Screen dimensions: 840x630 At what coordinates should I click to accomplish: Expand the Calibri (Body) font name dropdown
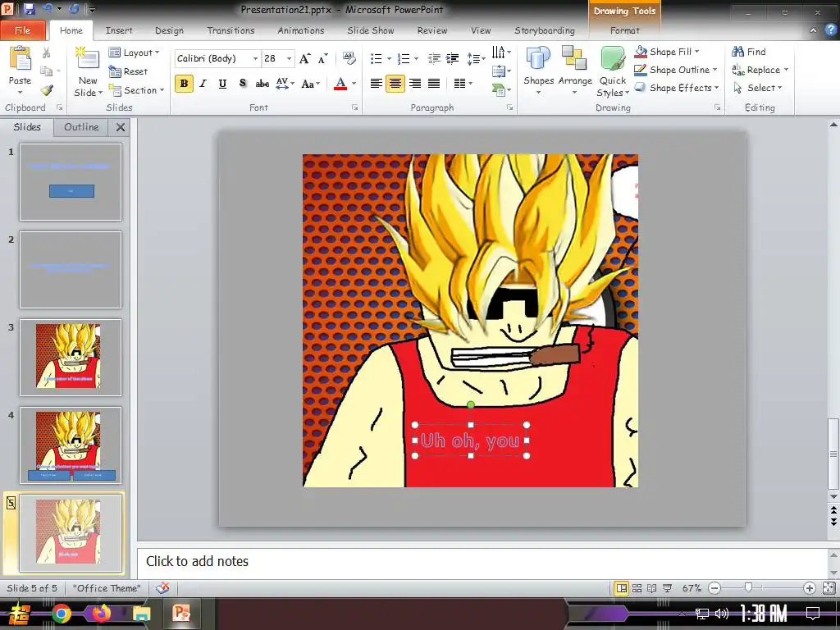256,58
